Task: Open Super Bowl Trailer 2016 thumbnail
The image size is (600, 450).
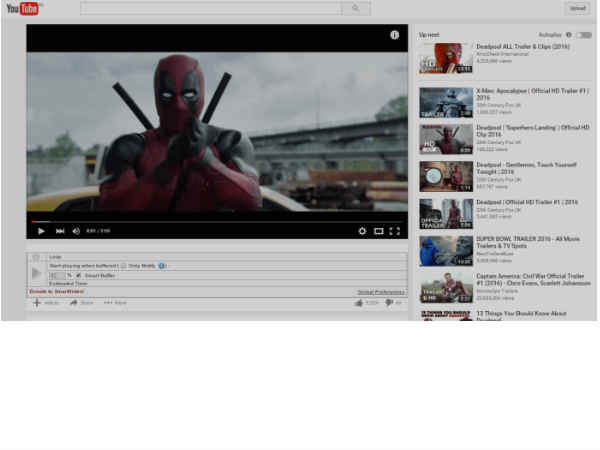Action: click(446, 251)
